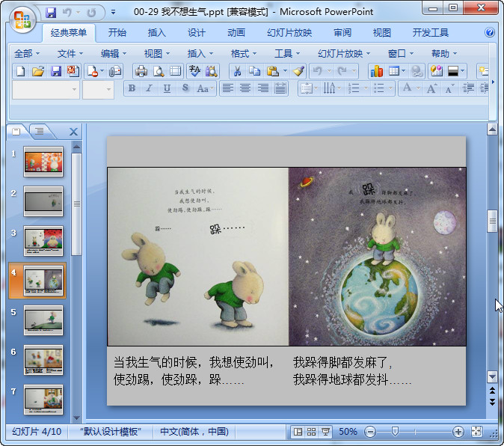This screenshot has height=446, width=504.
Task: Select slide 6 thumbnail
Action: coord(43,360)
